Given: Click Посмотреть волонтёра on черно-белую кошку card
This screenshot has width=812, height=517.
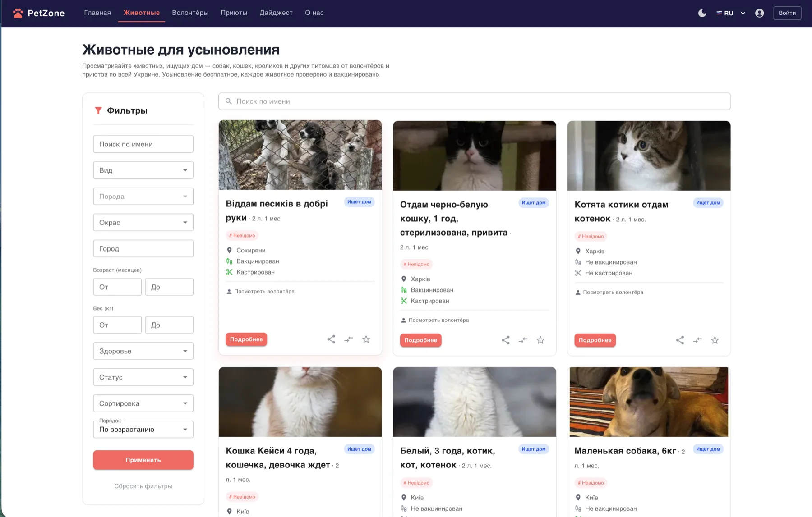Looking at the screenshot, I should point(435,320).
